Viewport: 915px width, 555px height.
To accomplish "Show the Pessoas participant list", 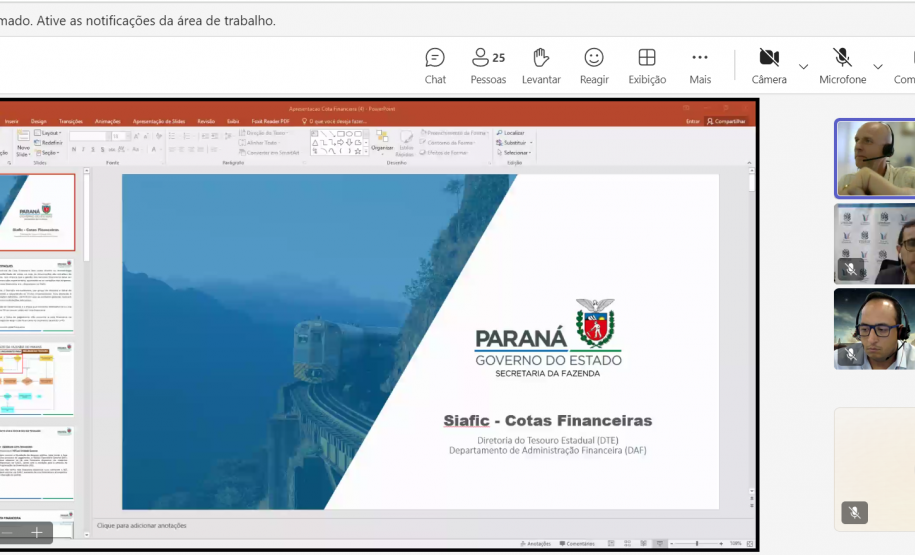I will coord(488,66).
